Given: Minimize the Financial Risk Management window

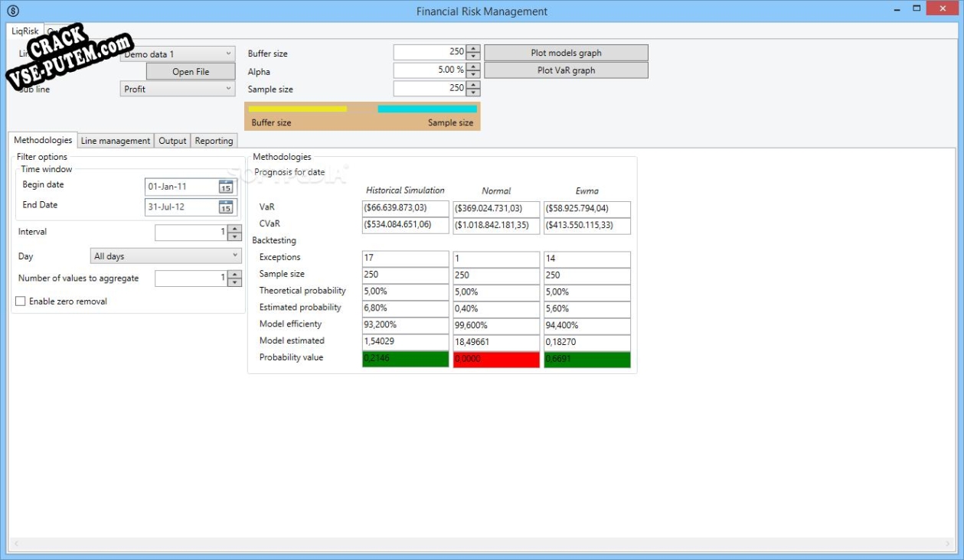Looking at the screenshot, I should (897, 8).
